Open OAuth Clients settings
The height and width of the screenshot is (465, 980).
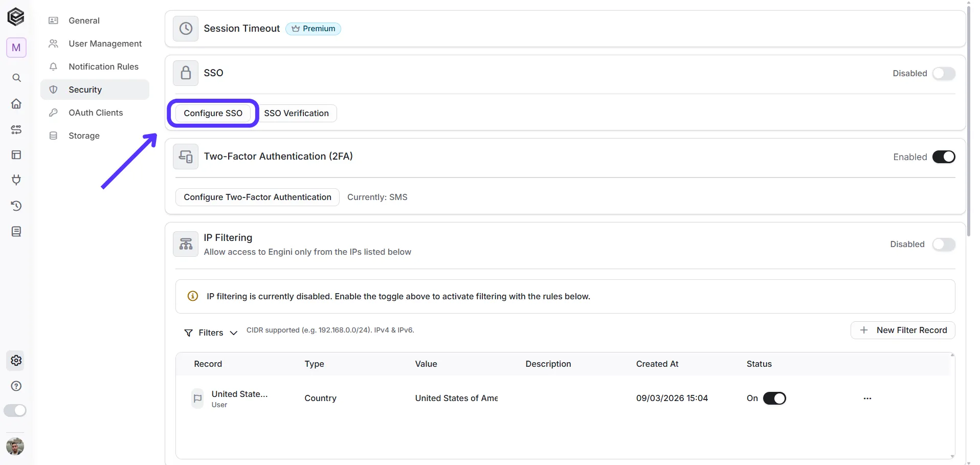[x=95, y=113]
